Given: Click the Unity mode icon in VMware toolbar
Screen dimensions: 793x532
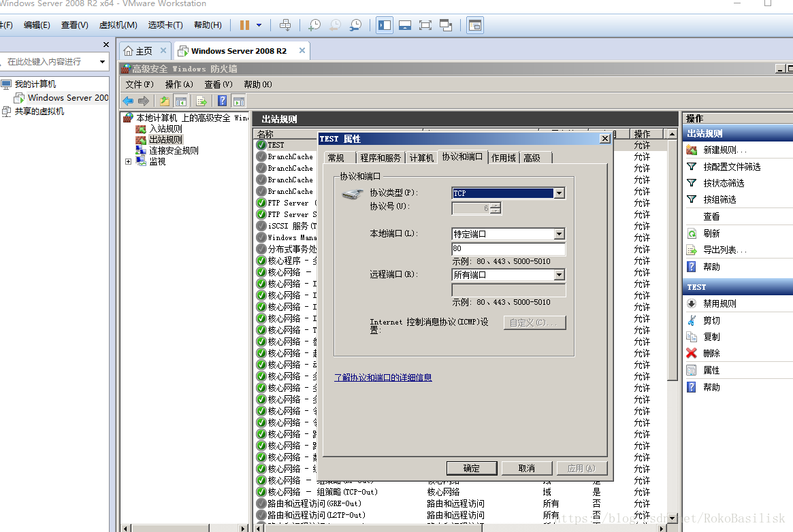Looking at the screenshot, I should coord(446,24).
